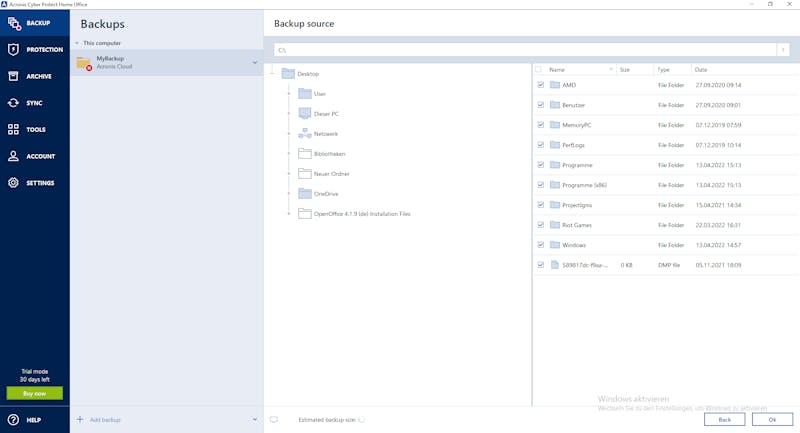The width and height of the screenshot is (800, 433).
Task: Click the comment icon beside Estimated backup size
Action: tap(274, 419)
